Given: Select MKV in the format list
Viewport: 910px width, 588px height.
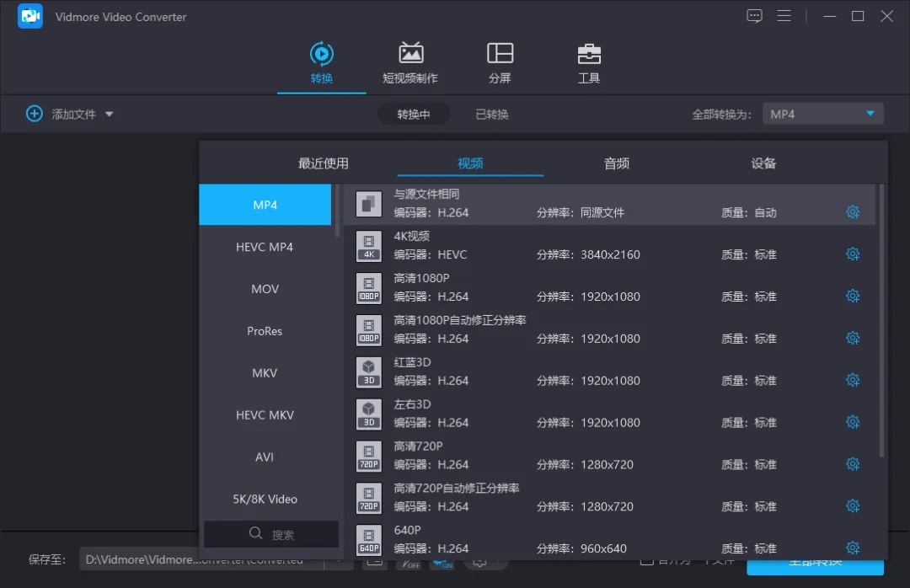Looking at the screenshot, I should [265, 372].
